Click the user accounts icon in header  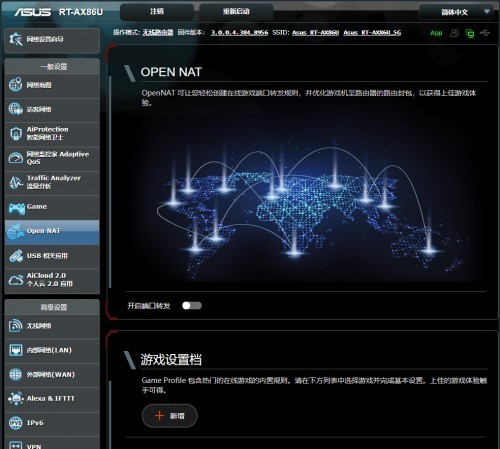click(454, 33)
